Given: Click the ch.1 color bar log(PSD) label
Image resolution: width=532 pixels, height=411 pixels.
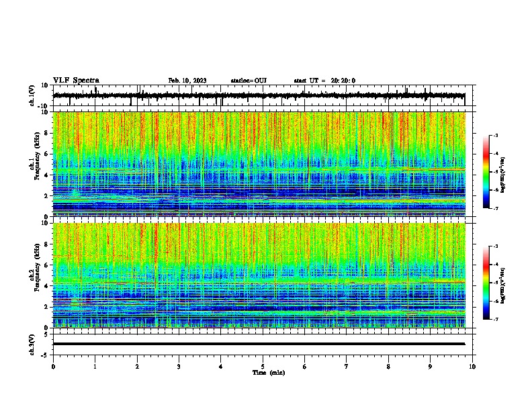Looking at the screenshot, I should 503,175.
